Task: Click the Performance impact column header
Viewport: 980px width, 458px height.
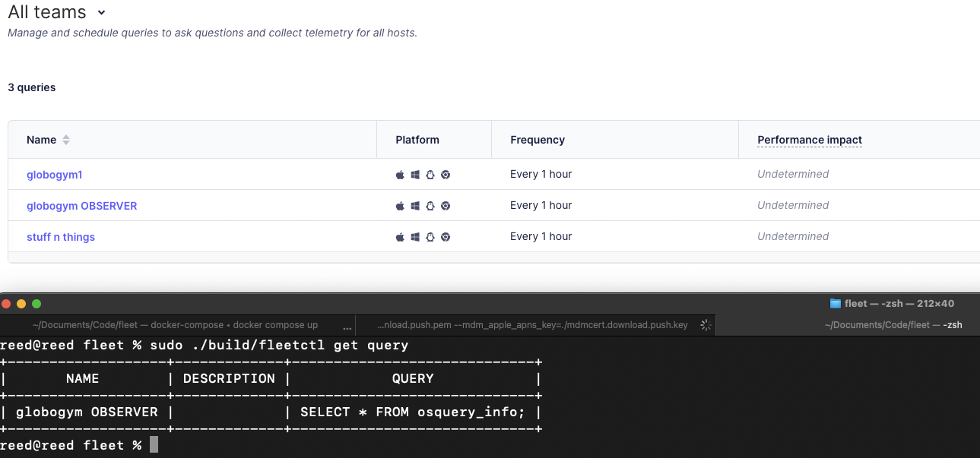Action: pyautogui.click(x=810, y=140)
